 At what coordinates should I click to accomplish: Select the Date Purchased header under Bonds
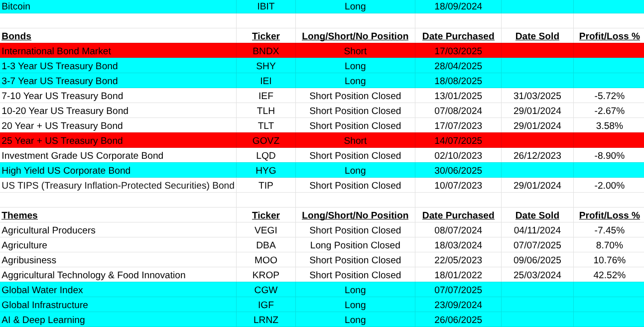point(458,36)
